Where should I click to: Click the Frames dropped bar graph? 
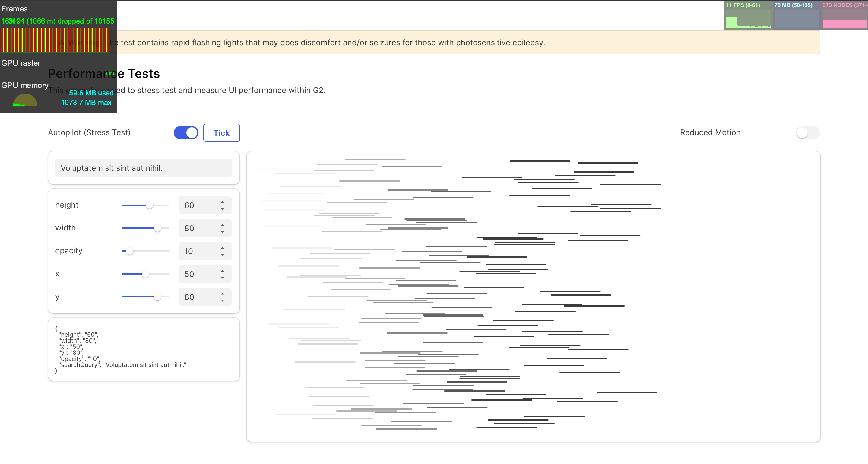pyautogui.click(x=55, y=40)
